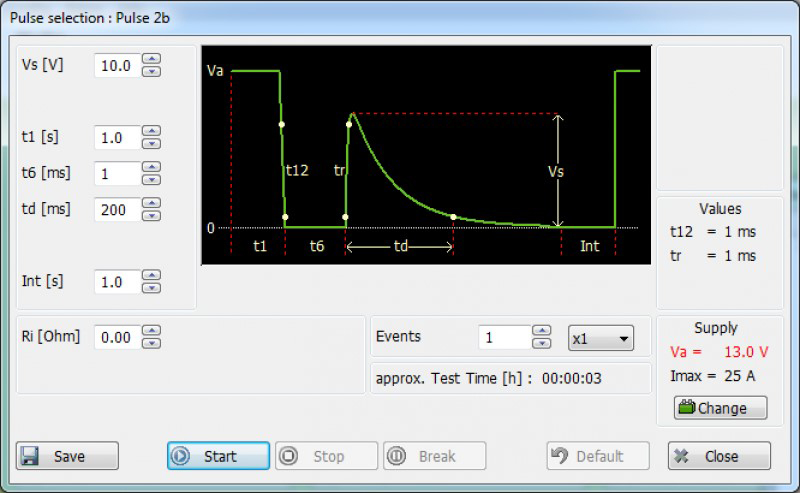Click the Vs label in the waveform graph

pos(556,171)
